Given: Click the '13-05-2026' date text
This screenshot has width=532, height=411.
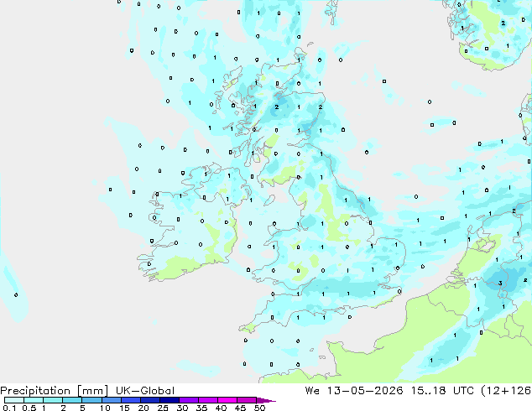Looking at the screenshot, I should [365, 391].
